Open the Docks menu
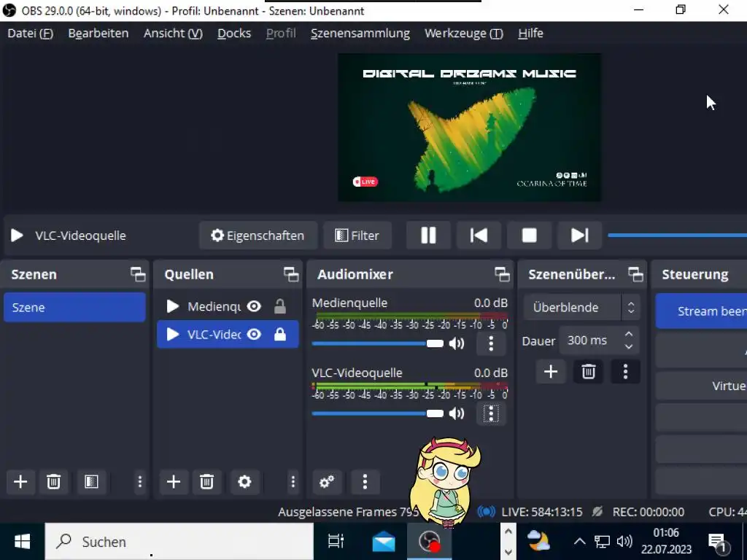 click(234, 34)
